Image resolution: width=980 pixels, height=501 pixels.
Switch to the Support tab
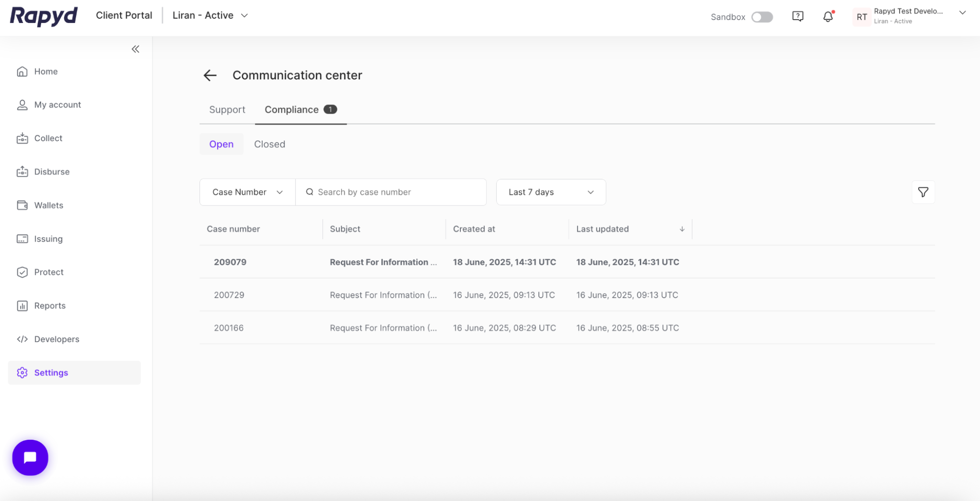[x=226, y=109]
